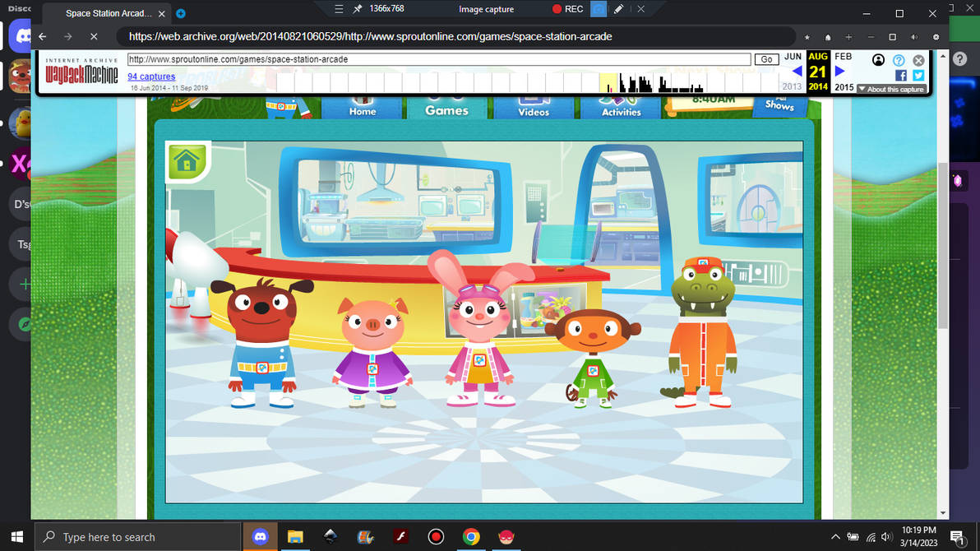Close the Space Station Arcade tab

(x=162, y=13)
